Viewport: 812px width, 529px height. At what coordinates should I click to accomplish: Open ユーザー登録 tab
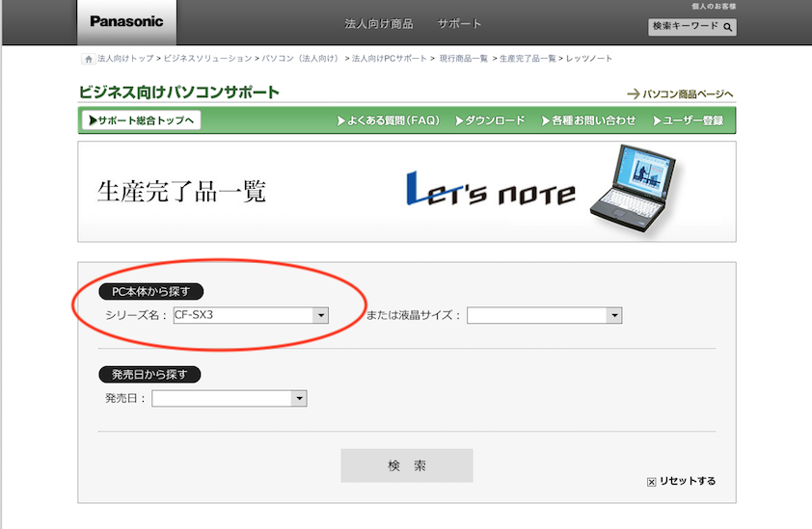tap(689, 120)
